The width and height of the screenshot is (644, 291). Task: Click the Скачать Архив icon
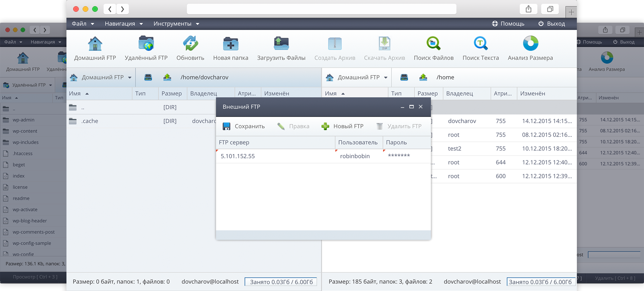coord(384,44)
